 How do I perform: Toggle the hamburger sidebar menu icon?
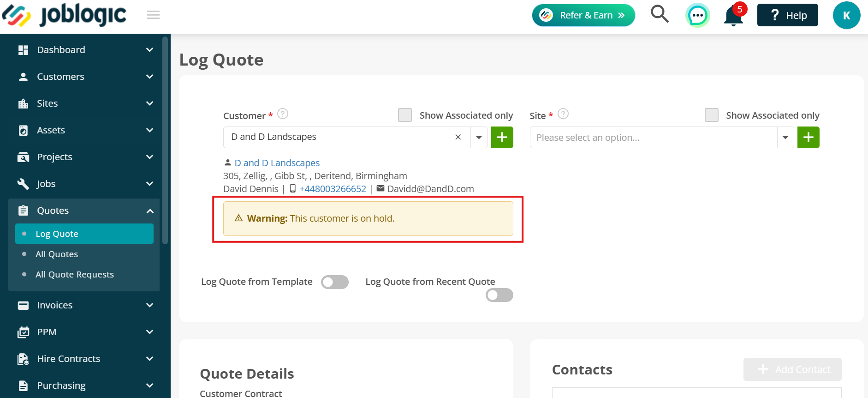(154, 15)
